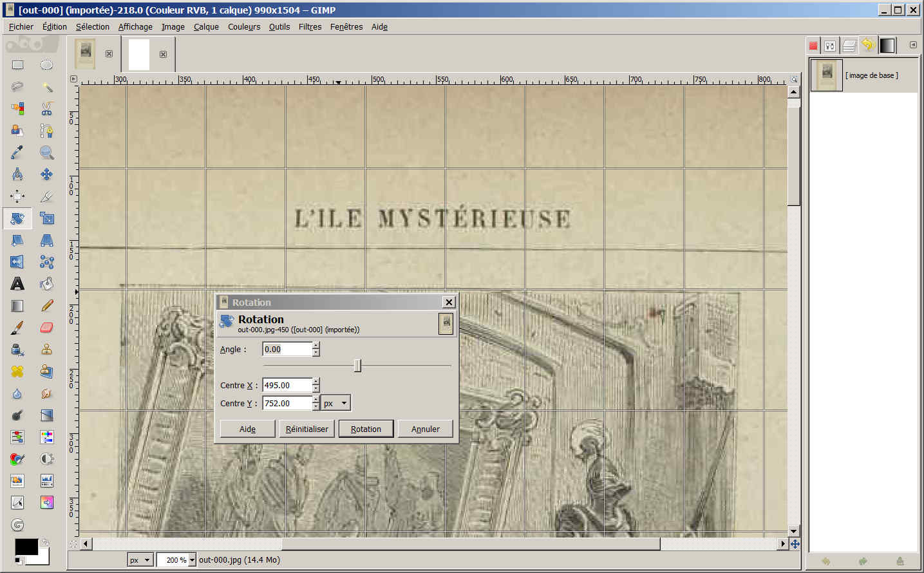Choose the Heal tool
Viewport: 924px width, 573px height.
pyautogui.click(x=17, y=371)
